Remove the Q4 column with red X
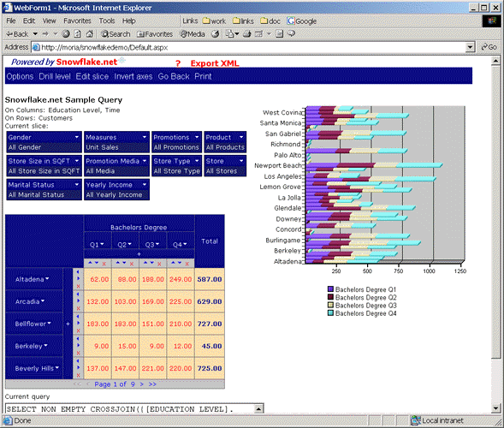 [187, 264]
